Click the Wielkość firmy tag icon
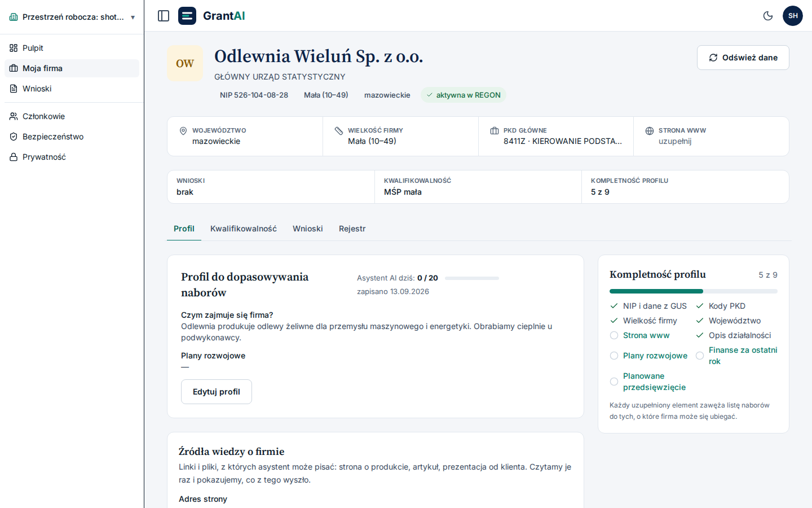Image resolution: width=812 pixels, height=508 pixels. click(x=339, y=131)
